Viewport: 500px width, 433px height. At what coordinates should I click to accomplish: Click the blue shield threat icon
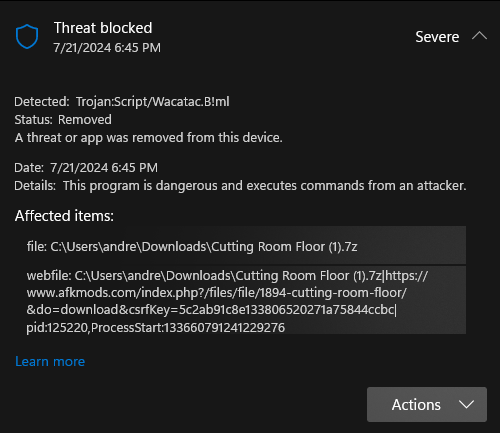click(x=27, y=36)
